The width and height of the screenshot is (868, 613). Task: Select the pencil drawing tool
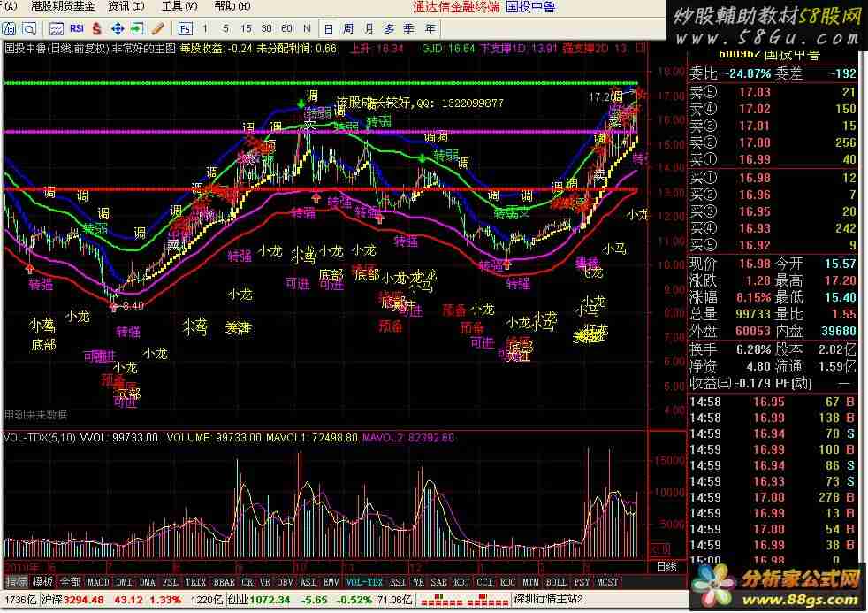[157, 28]
